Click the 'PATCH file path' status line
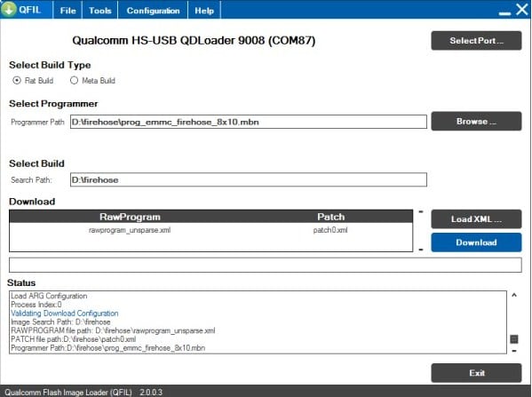 coord(74,339)
